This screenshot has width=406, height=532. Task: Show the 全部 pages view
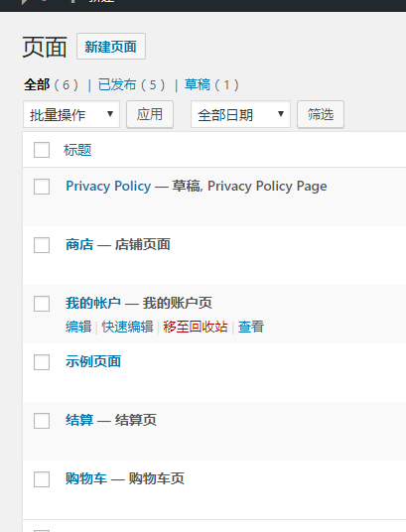pos(37,84)
